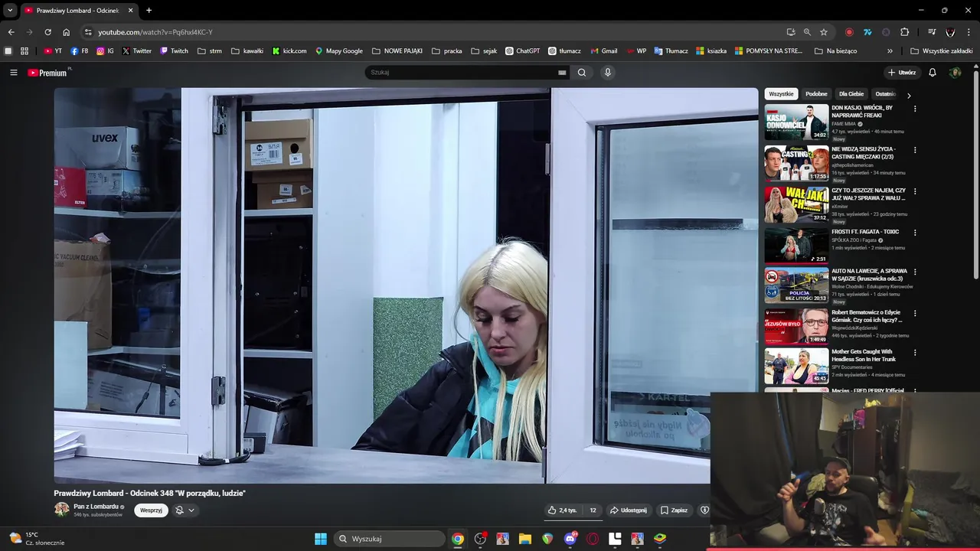Open options menu for CASTING MIĘCZAKI video
The width and height of the screenshot is (980, 551).
pos(915,150)
